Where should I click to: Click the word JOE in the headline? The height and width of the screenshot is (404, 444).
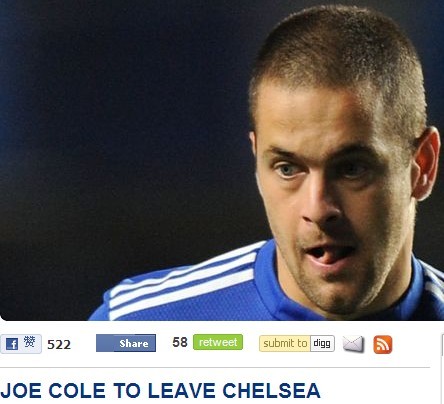(21, 390)
